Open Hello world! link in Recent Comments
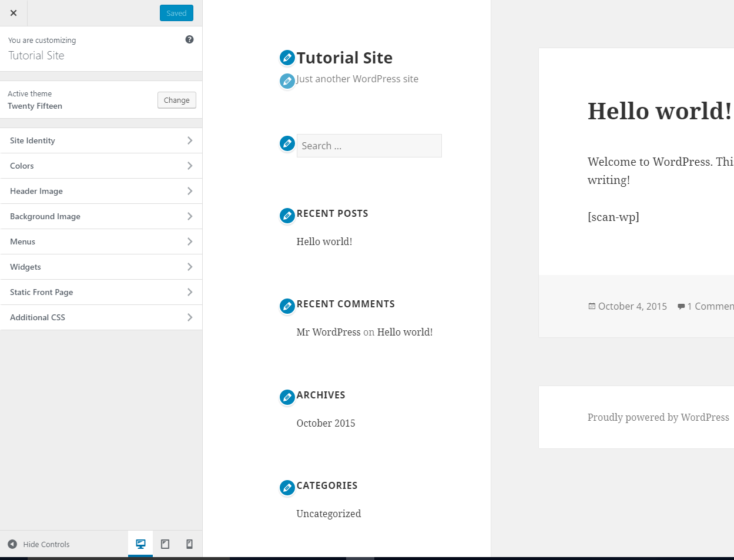This screenshot has width=734, height=560. click(405, 332)
